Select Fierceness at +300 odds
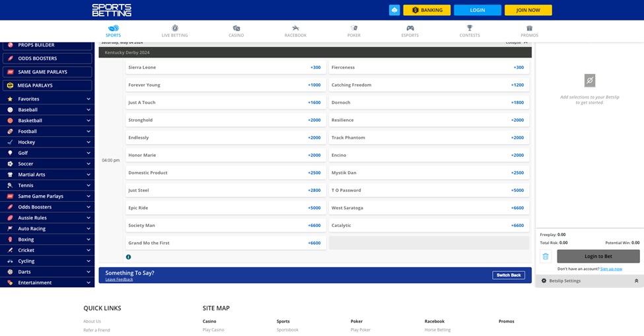 [428, 67]
